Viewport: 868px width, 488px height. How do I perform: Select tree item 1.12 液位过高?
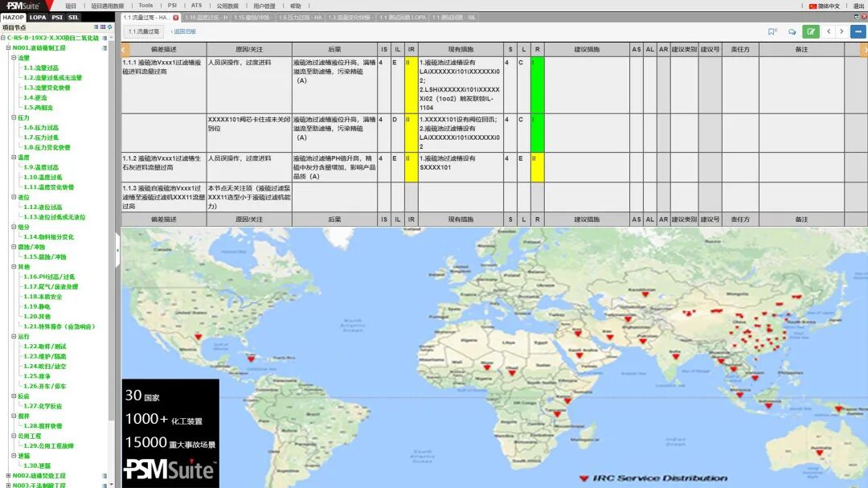43,207
